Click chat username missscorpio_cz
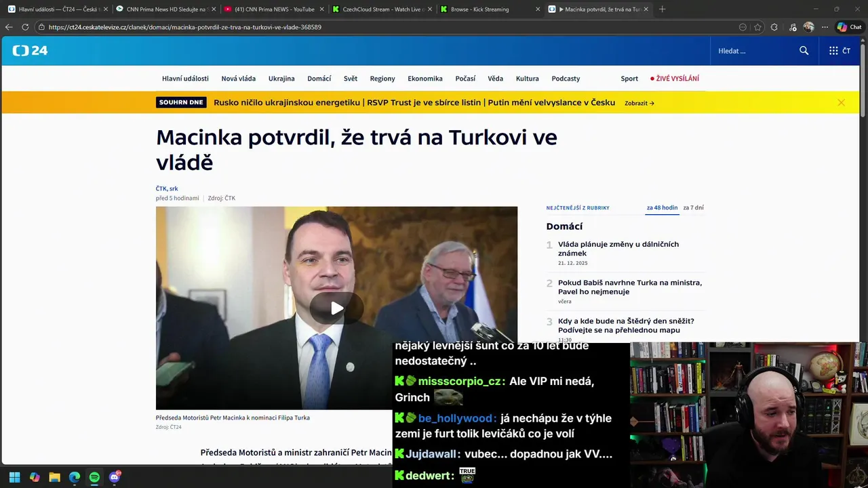The image size is (868, 488). tap(459, 382)
